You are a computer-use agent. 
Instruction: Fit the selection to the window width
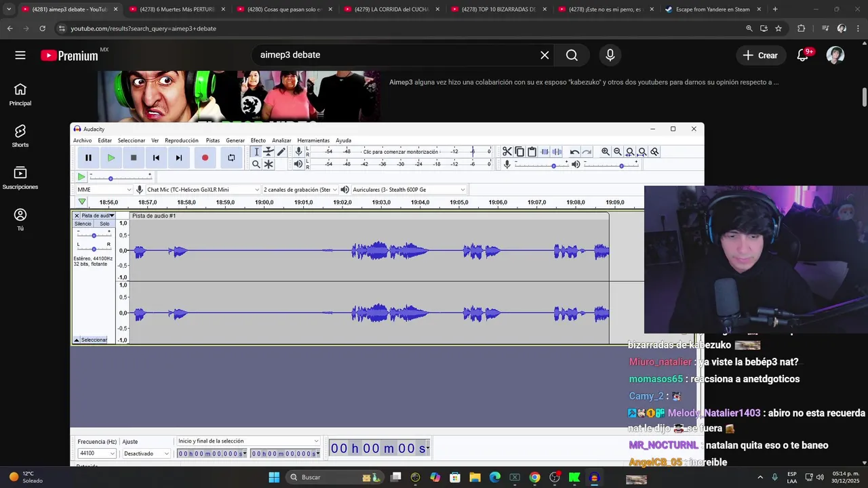click(630, 152)
